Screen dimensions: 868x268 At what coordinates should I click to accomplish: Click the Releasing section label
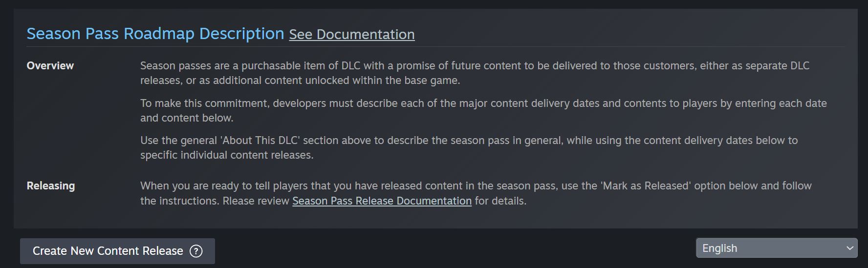(x=51, y=186)
